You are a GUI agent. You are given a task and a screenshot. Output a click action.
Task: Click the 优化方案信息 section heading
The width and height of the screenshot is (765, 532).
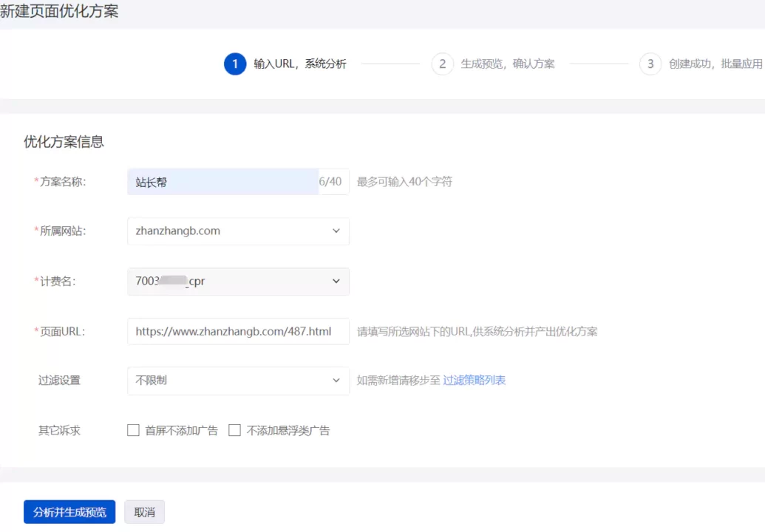pos(64,142)
